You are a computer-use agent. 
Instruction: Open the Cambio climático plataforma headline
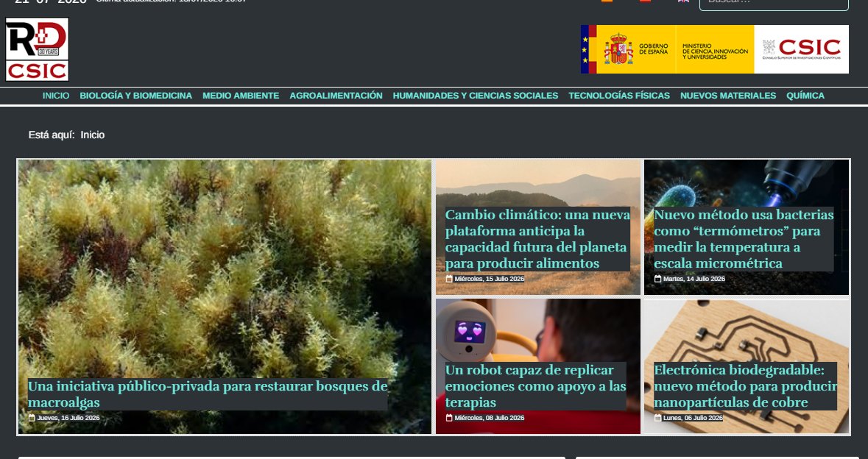(537, 239)
